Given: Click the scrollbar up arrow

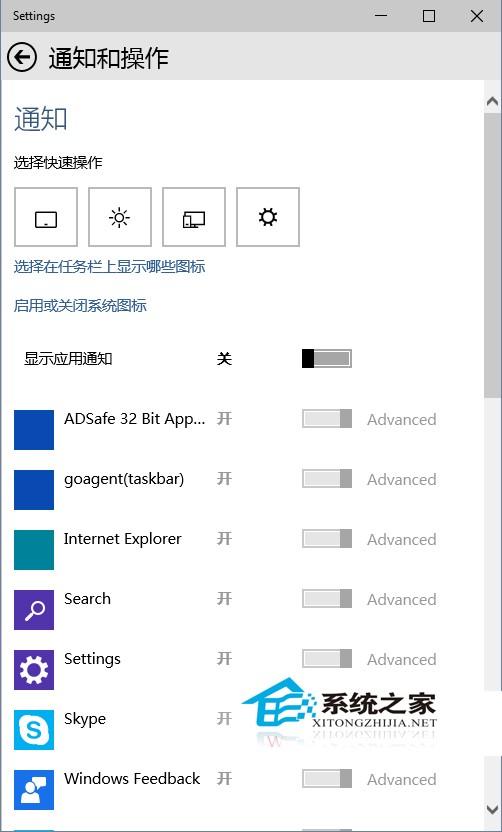Looking at the screenshot, I should (492, 101).
